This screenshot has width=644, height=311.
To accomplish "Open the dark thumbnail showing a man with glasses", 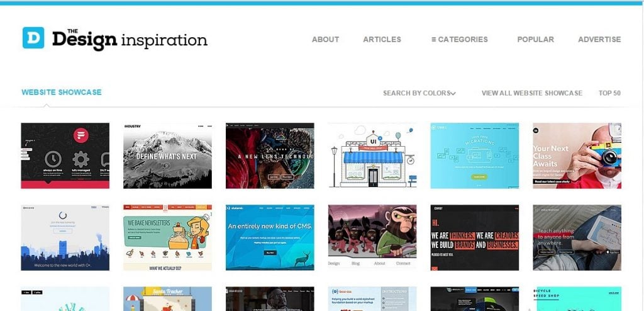I will (x=270, y=298).
